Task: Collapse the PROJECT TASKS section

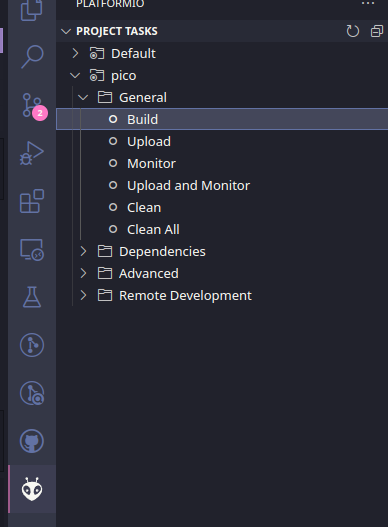Action: pos(66,31)
